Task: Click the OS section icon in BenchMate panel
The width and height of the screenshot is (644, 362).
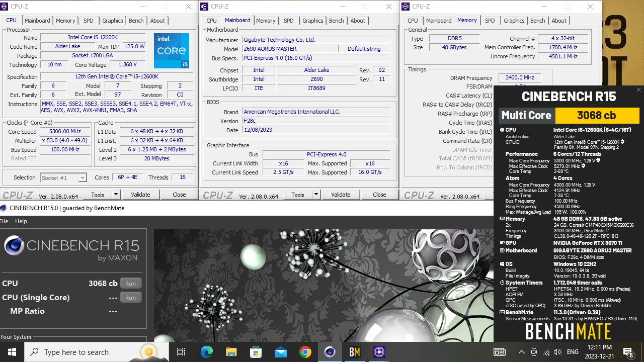Action: [x=502, y=264]
